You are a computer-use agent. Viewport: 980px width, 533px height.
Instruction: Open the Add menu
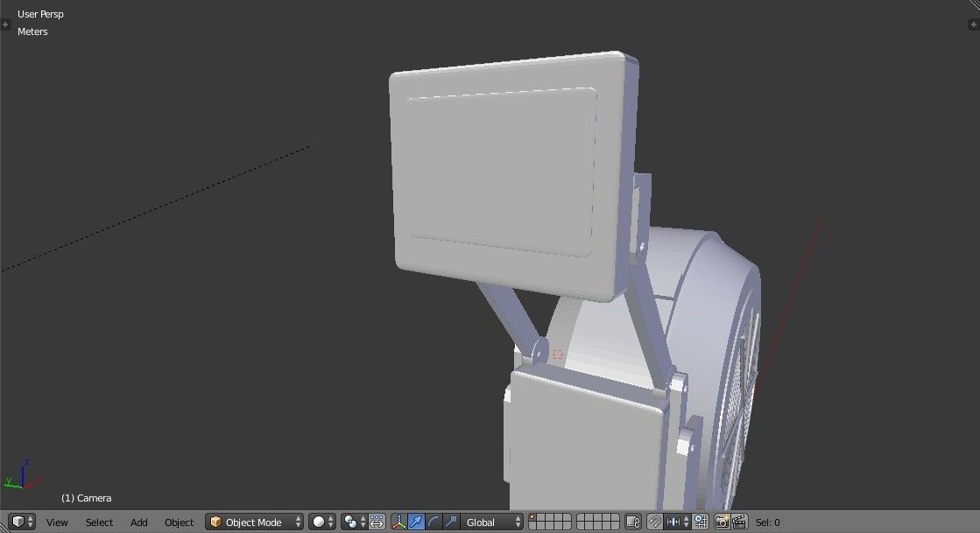click(x=138, y=522)
